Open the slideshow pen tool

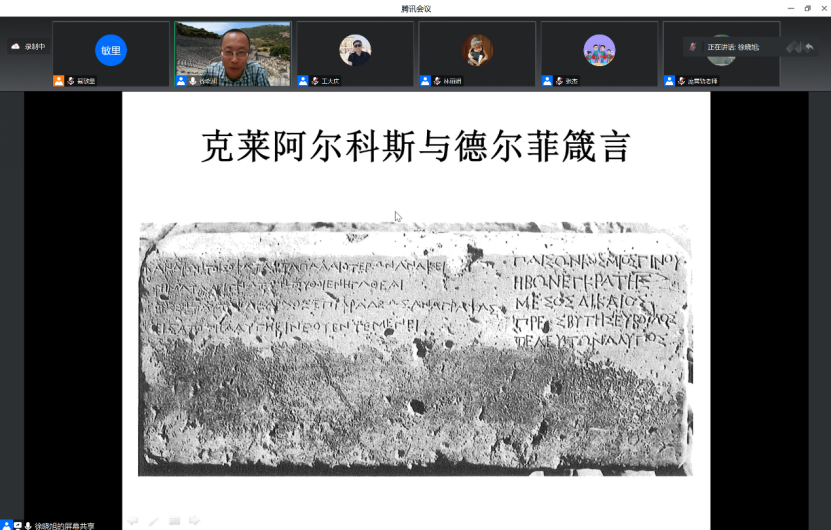pyautogui.click(x=154, y=520)
